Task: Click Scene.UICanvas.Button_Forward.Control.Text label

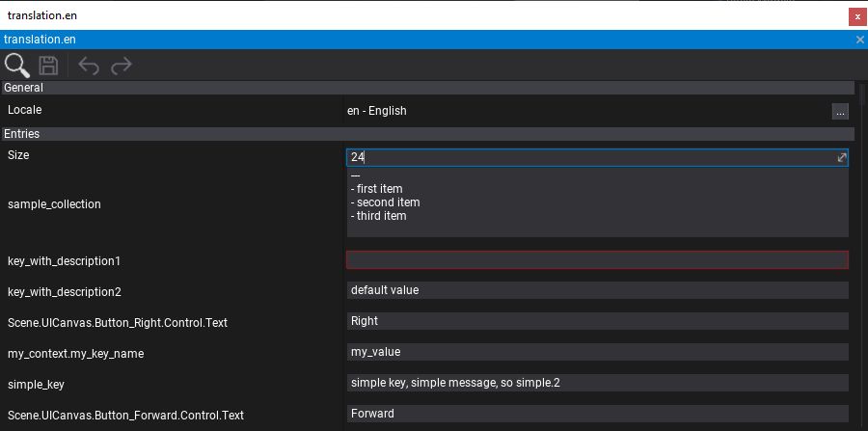Action: (125, 415)
